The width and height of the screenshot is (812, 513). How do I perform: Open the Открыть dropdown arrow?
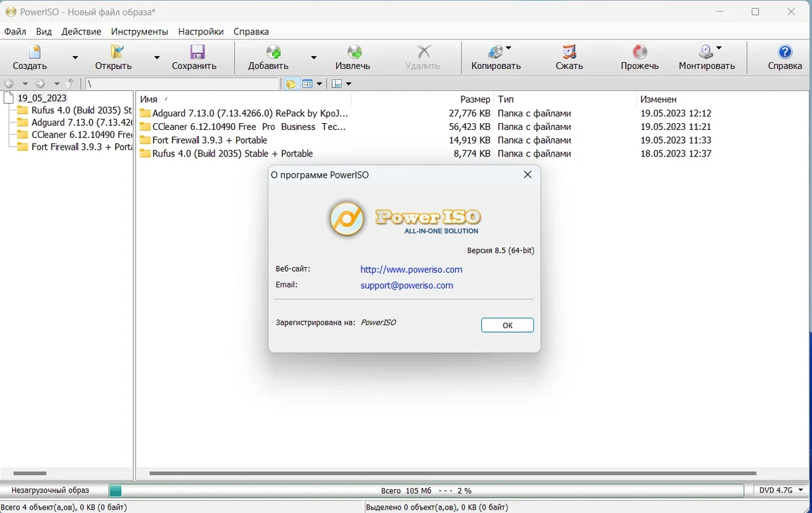(156, 58)
